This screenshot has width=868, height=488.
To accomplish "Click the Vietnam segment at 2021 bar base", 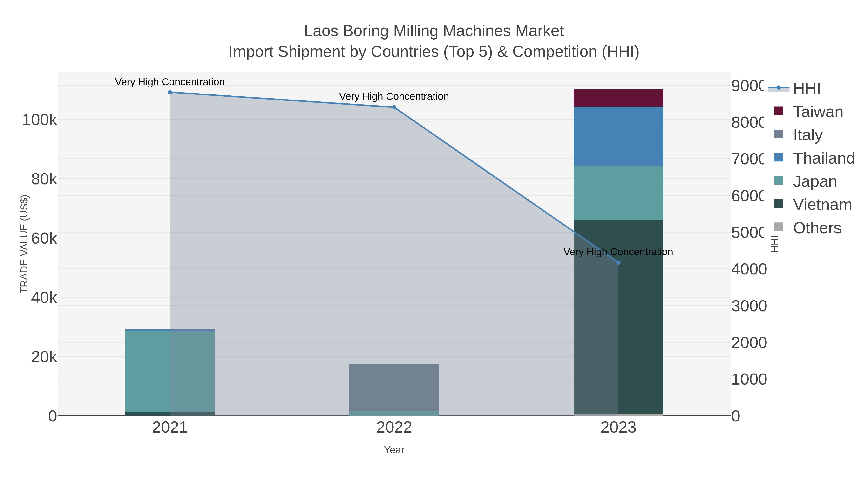I will [x=170, y=414].
